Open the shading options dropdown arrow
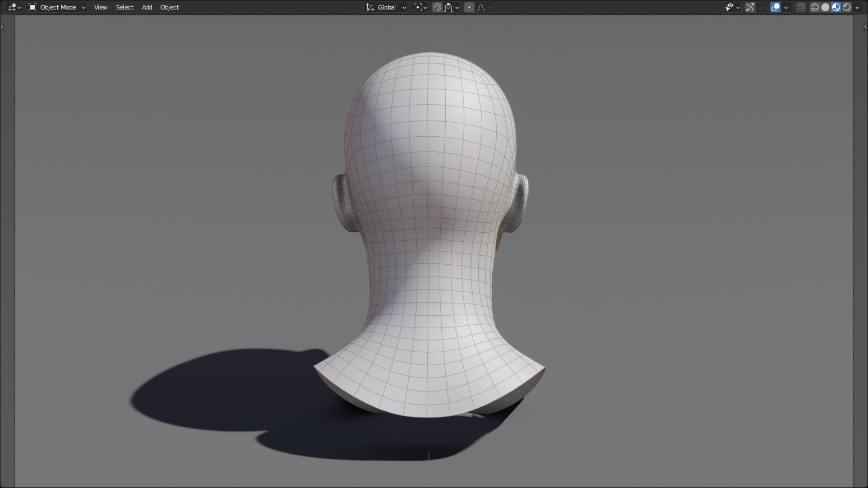The height and width of the screenshot is (488, 868). [858, 7]
